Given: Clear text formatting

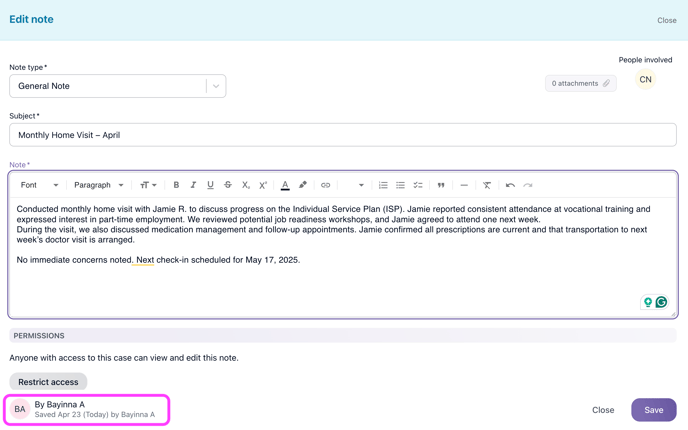Looking at the screenshot, I should coord(487,185).
